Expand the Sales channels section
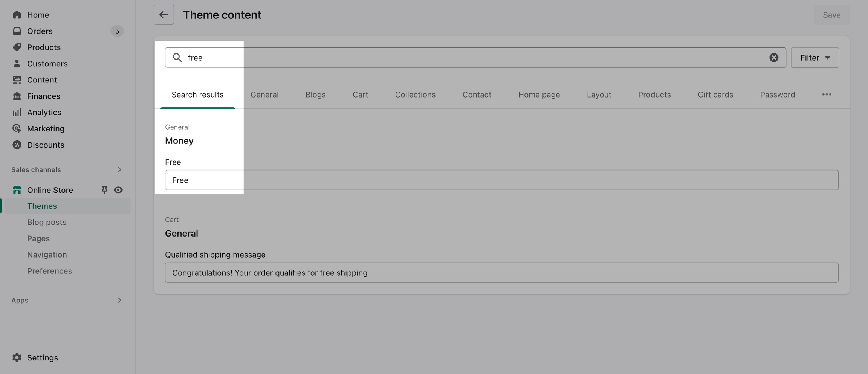The image size is (868, 374). [x=119, y=170]
